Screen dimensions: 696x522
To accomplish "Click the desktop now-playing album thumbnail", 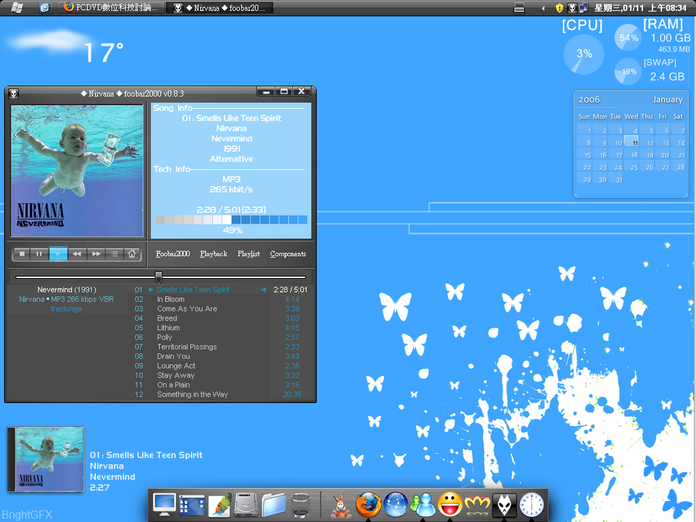I will click(46, 459).
